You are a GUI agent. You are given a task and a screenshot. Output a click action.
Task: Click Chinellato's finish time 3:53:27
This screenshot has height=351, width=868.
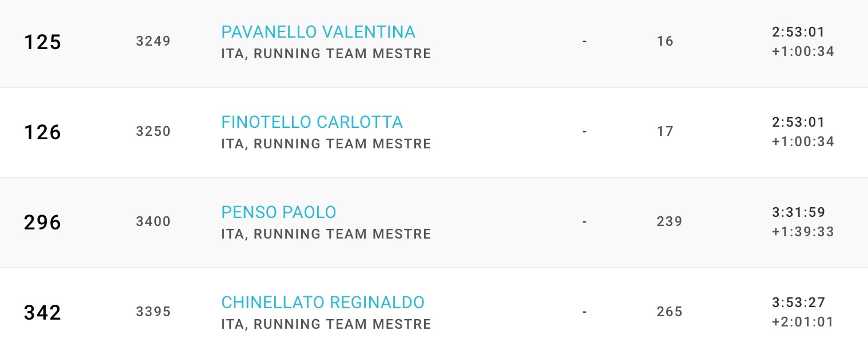point(798,303)
